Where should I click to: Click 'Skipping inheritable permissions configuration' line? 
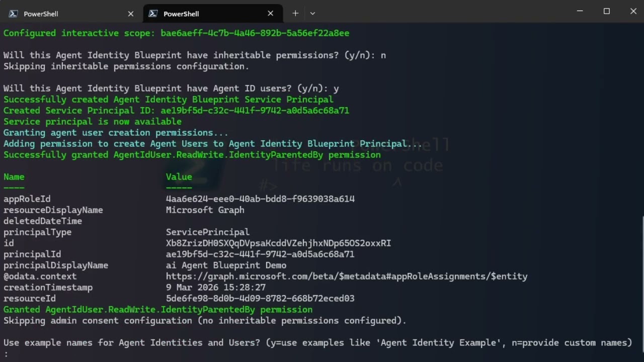[x=126, y=66]
